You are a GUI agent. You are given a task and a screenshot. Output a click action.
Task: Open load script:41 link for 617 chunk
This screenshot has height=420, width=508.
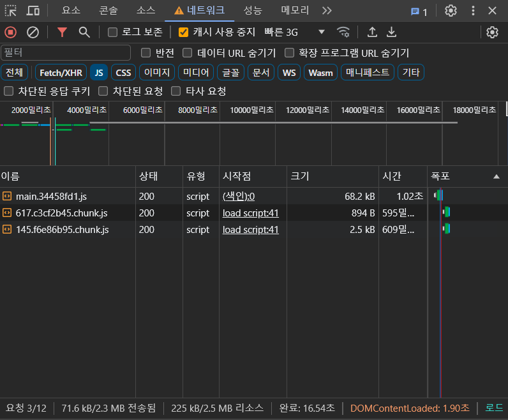pyautogui.click(x=250, y=213)
